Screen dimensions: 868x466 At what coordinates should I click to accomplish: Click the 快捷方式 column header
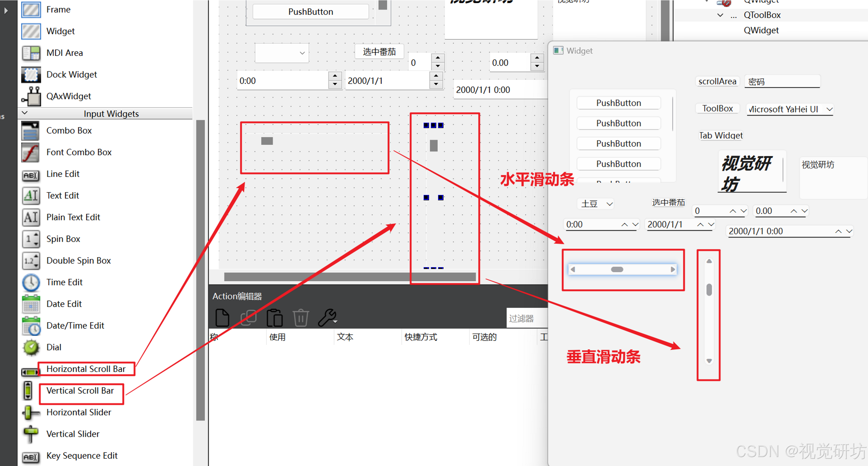tap(420, 337)
